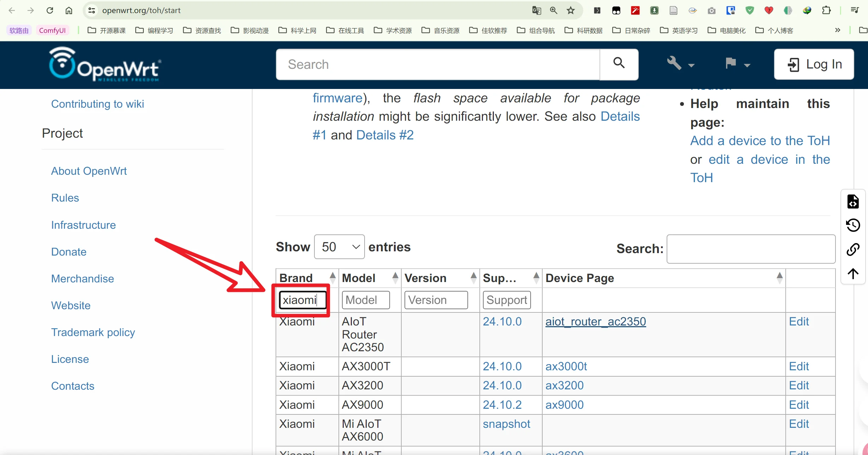
Task: Open the Show entries count dropdown
Action: point(339,247)
